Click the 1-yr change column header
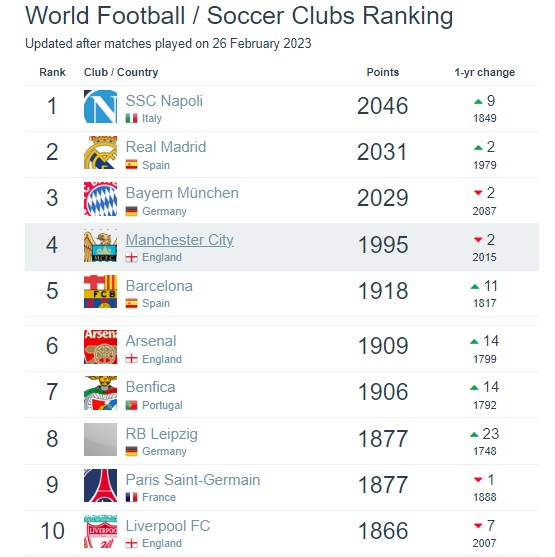This screenshot has height=557, width=555. (x=484, y=72)
